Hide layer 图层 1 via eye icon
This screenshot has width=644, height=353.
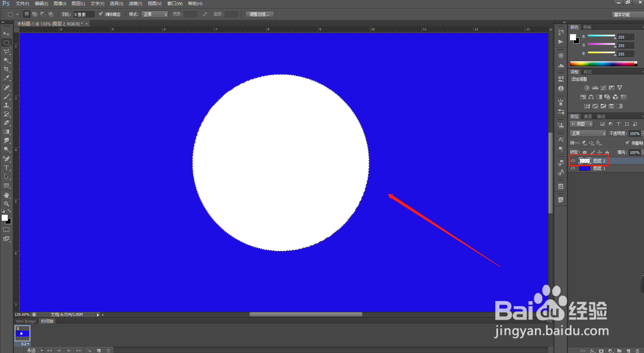[573, 168]
